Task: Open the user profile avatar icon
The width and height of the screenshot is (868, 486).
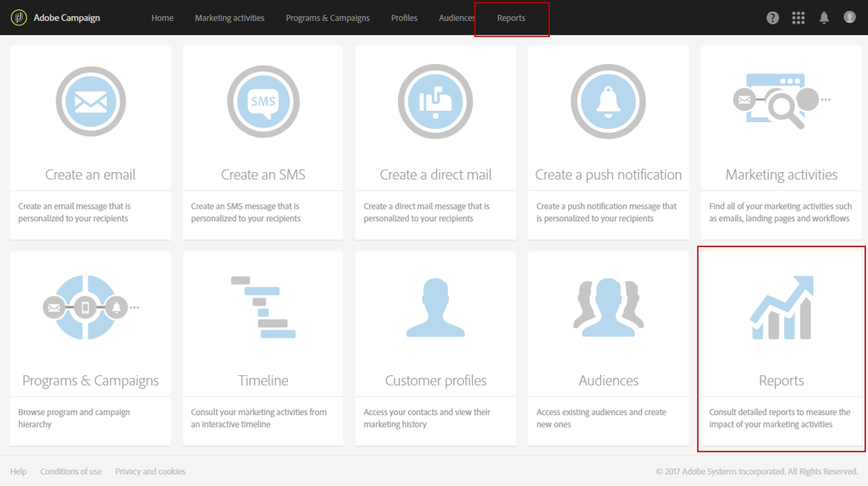Action: (x=849, y=17)
